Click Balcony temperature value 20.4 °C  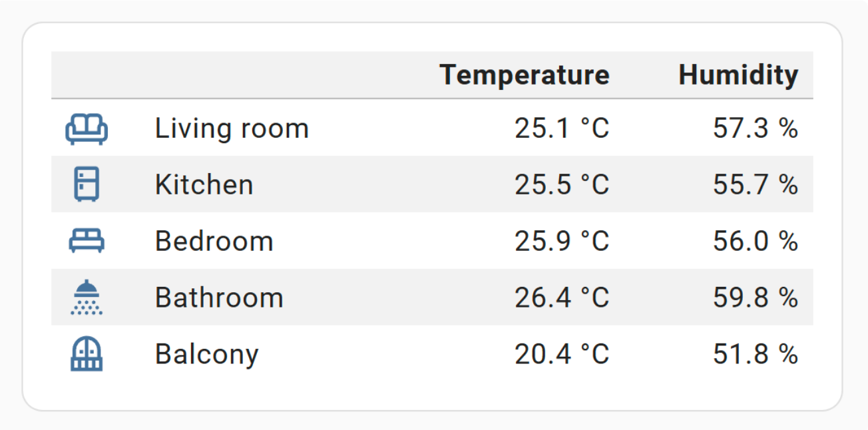(561, 354)
